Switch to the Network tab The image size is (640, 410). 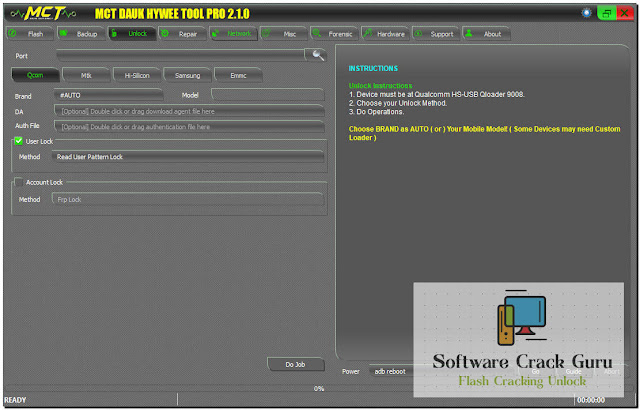pyautogui.click(x=233, y=34)
